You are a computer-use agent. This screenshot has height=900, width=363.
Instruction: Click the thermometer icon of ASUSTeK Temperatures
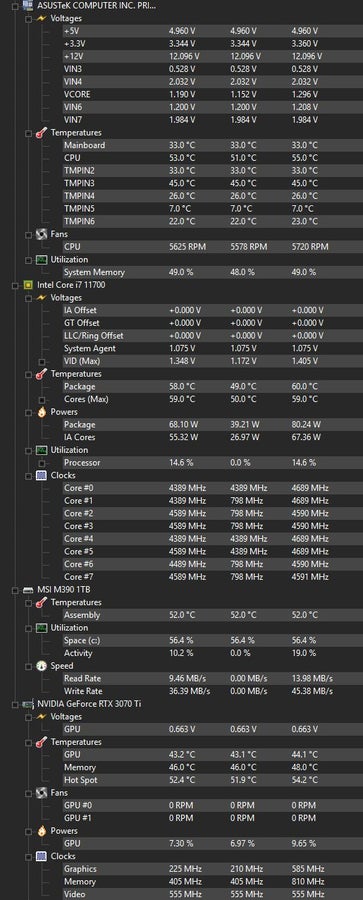[x=41, y=133]
